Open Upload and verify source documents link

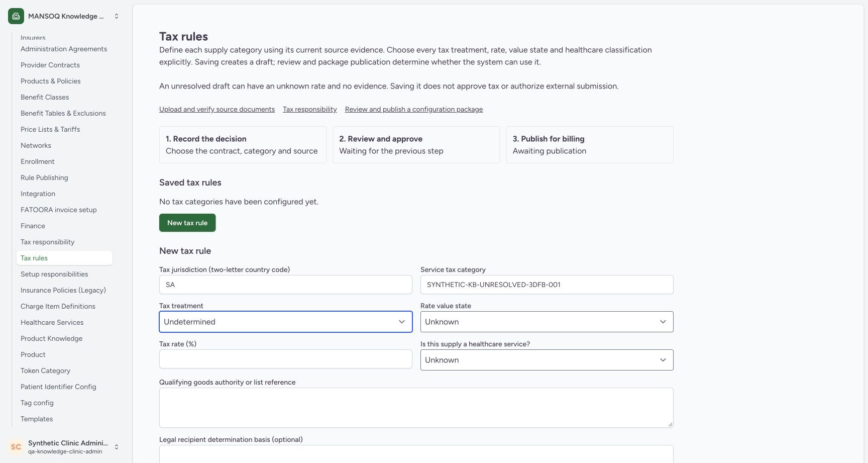click(x=217, y=109)
